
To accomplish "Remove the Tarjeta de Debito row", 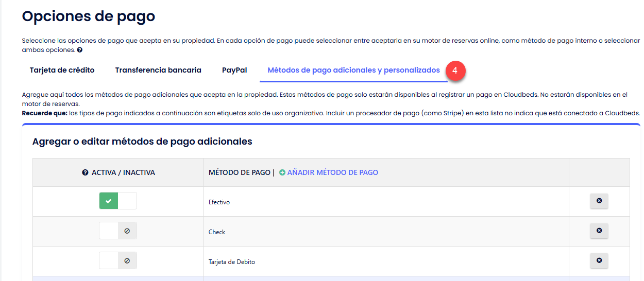I will point(599,261).
